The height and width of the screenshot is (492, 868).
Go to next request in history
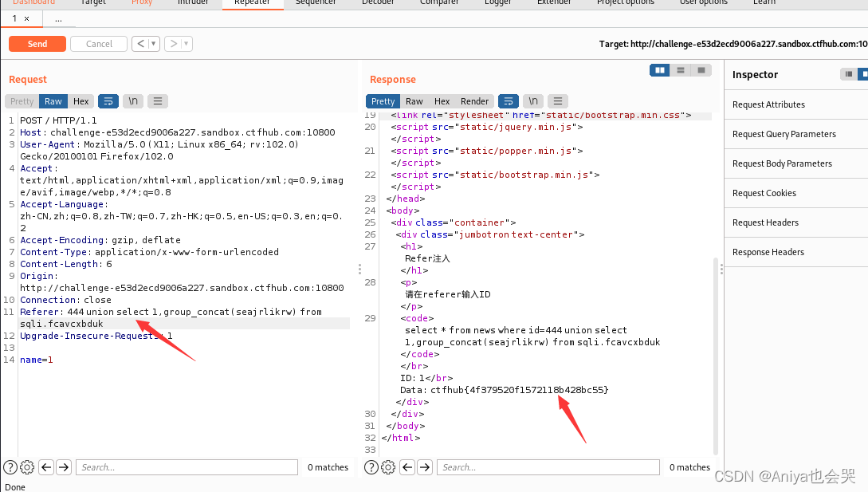(173, 44)
